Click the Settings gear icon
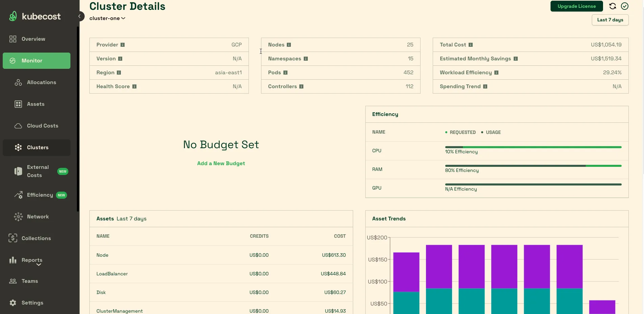 (x=13, y=303)
